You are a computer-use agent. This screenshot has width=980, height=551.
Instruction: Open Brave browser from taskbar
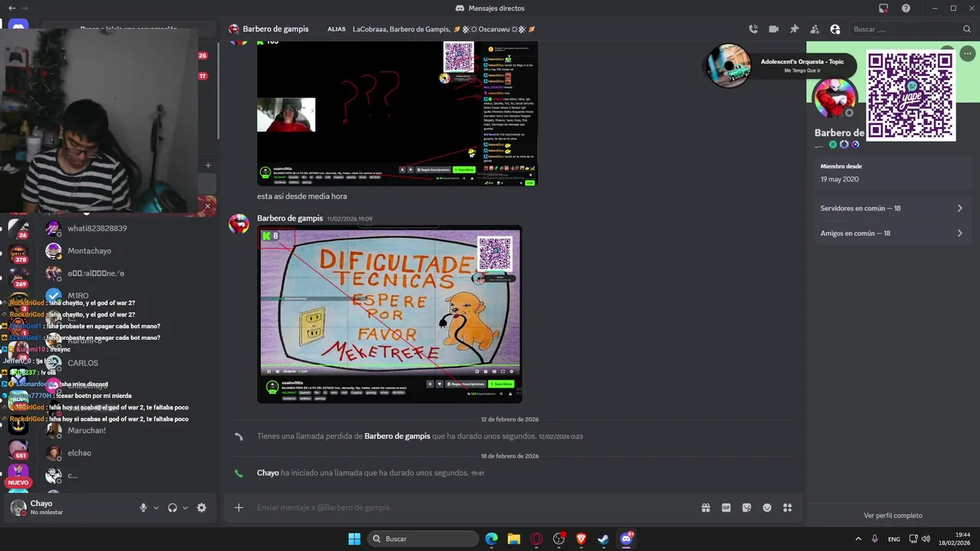[581, 539]
